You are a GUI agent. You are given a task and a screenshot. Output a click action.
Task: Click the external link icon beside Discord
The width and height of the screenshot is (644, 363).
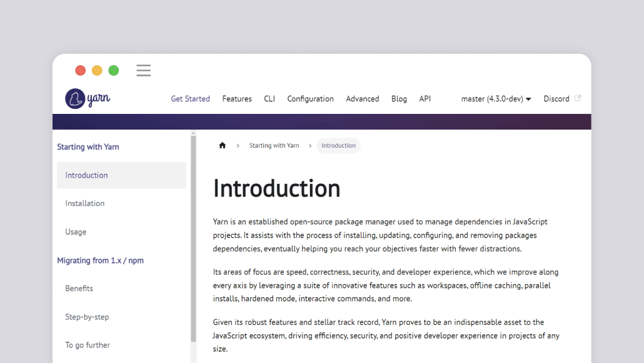click(x=578, y=98)
